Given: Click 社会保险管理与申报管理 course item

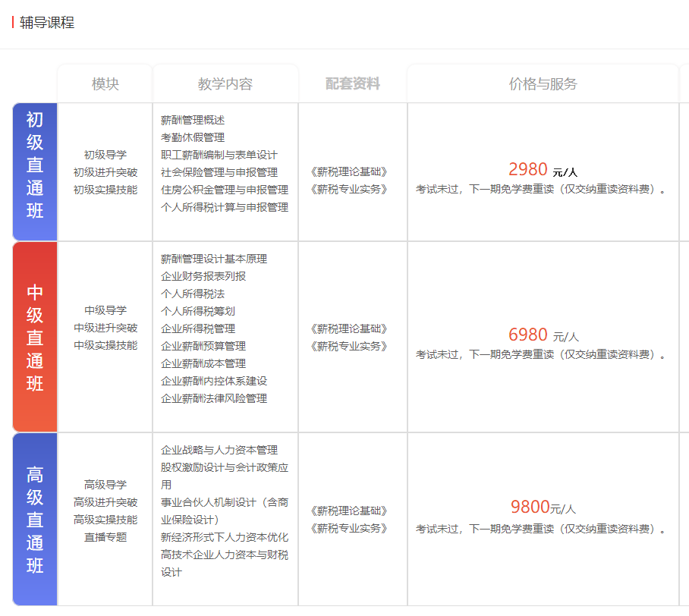Looking at the screenshot, I should click(219, 172).
